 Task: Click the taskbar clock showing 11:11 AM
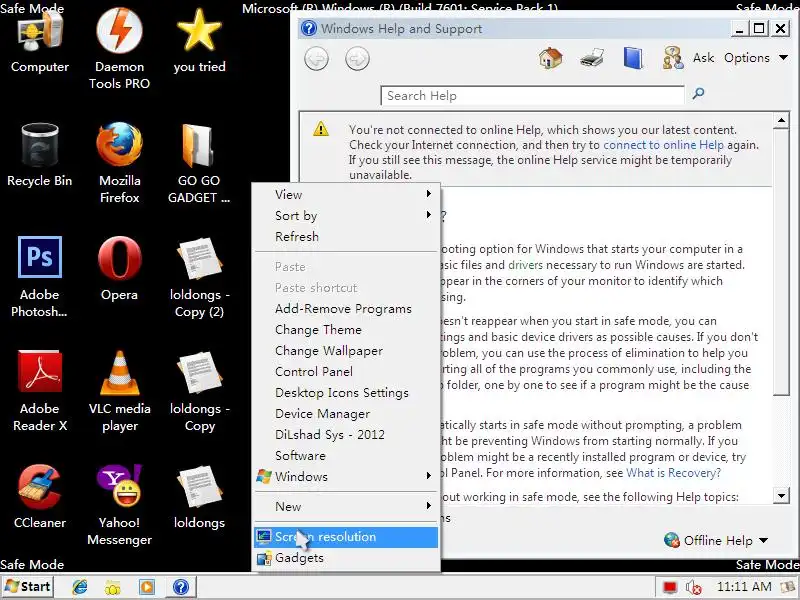pyautogui.click(x=744, y=587)
